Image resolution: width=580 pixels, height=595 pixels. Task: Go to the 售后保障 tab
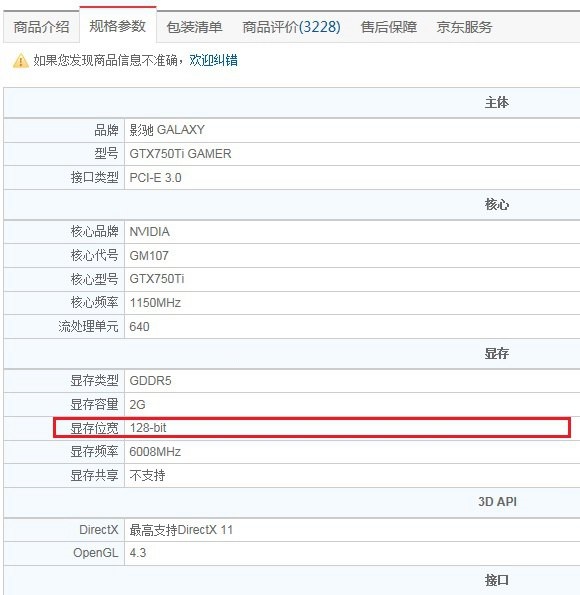tap(389, 27)
